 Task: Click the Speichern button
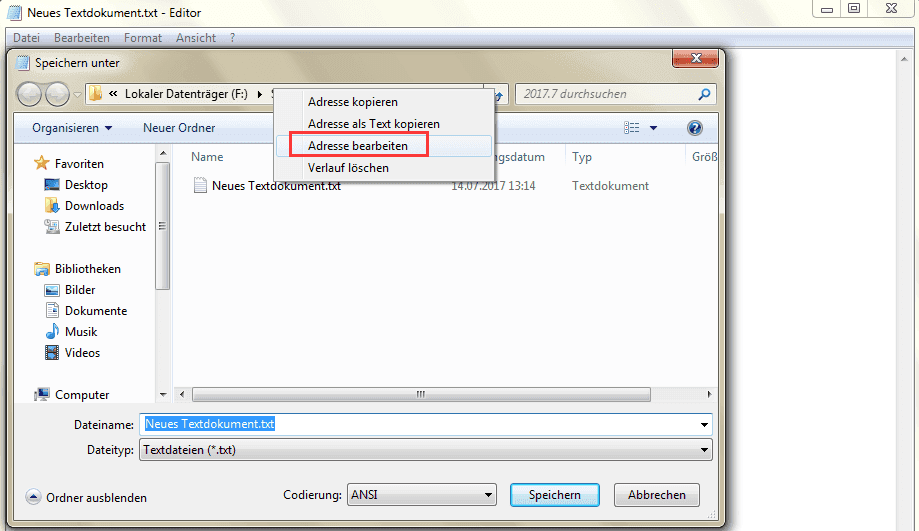[x=554, y=495]
